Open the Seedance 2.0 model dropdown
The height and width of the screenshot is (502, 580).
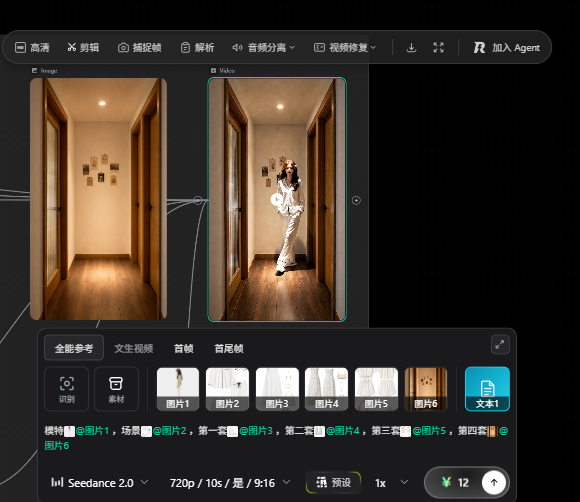click(x=100, y=483)
